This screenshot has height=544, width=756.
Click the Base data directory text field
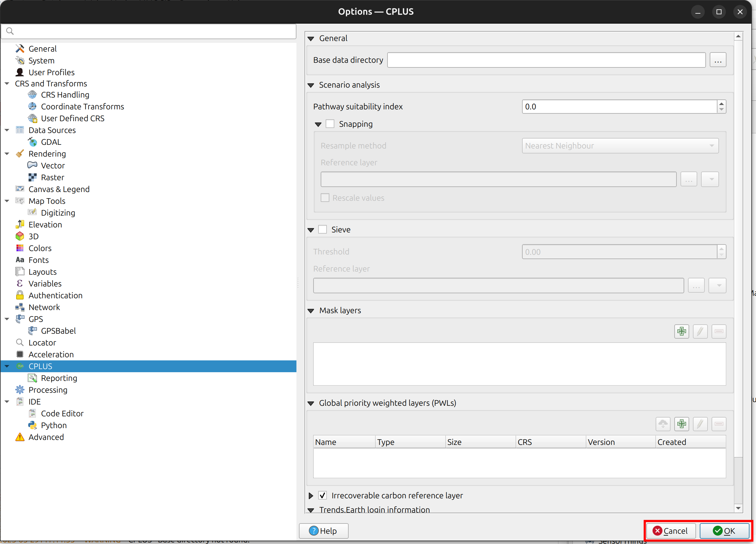click(546, 60)
